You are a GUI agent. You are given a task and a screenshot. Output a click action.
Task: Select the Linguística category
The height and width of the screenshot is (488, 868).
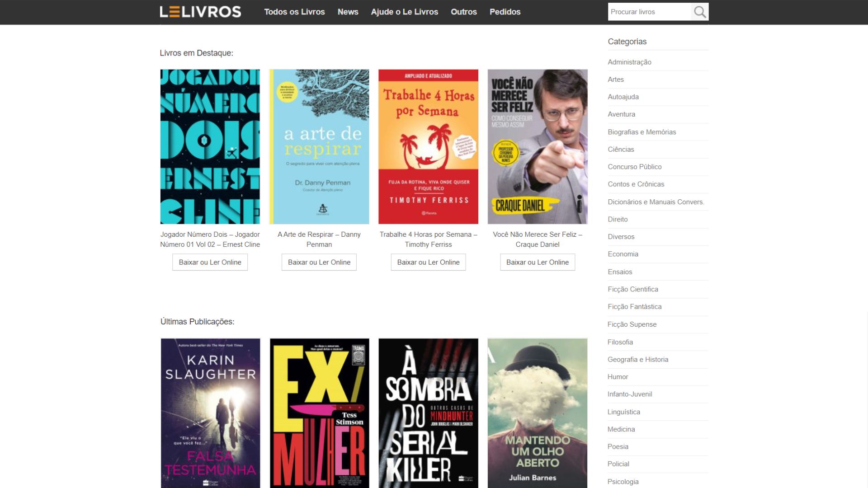tap(623, 412)
